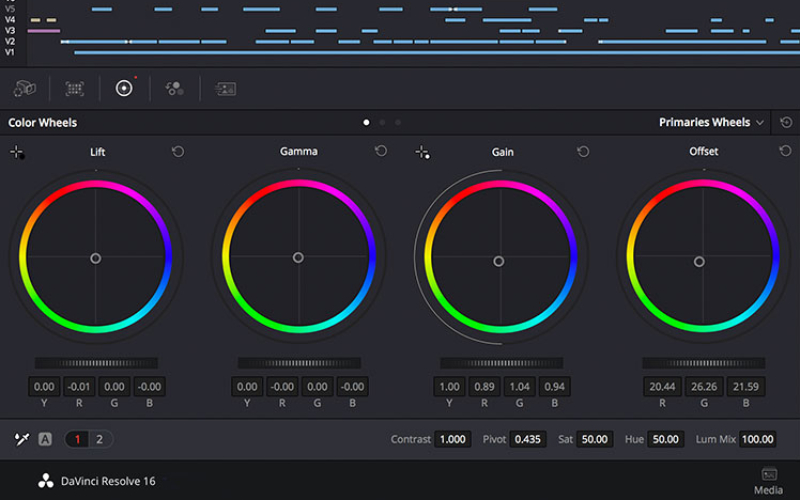Viewport: 800px width, 500px height.
Task: Click the Lift black point picker
Action: (17, 152)
